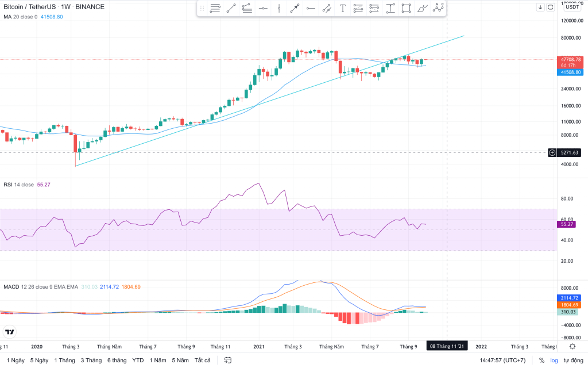Select the YTD time range
Image resolution: width=588 pixels, height=368 pixels.
(138, 361)
